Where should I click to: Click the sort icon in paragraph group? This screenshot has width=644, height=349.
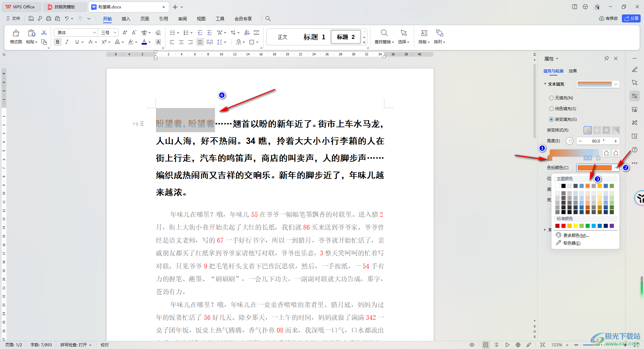click(x=247, y=33)
